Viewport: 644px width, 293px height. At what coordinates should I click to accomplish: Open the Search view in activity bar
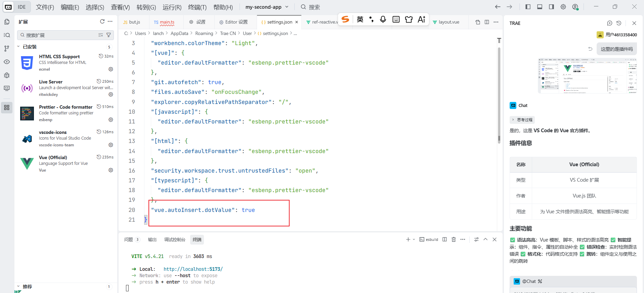pos(7,35)
